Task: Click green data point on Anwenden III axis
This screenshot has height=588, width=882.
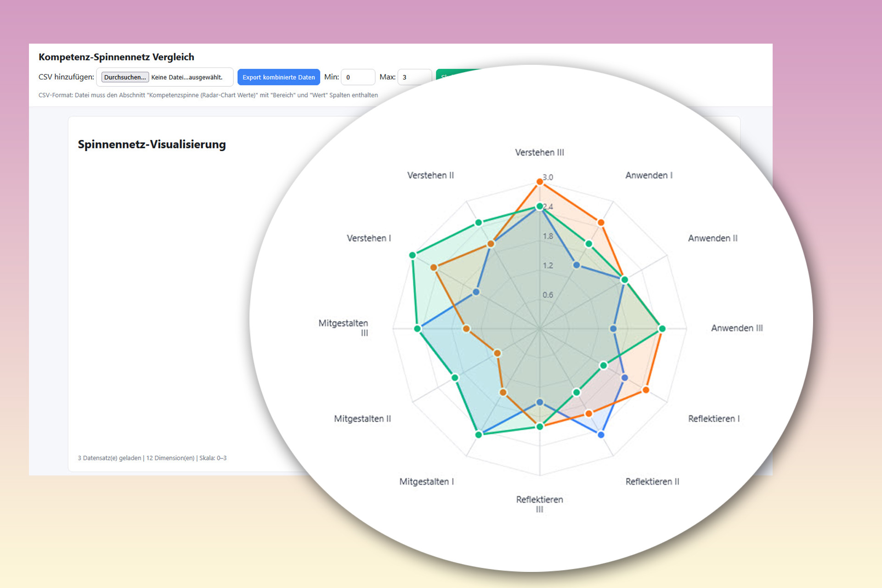Action: coord(662,328)
